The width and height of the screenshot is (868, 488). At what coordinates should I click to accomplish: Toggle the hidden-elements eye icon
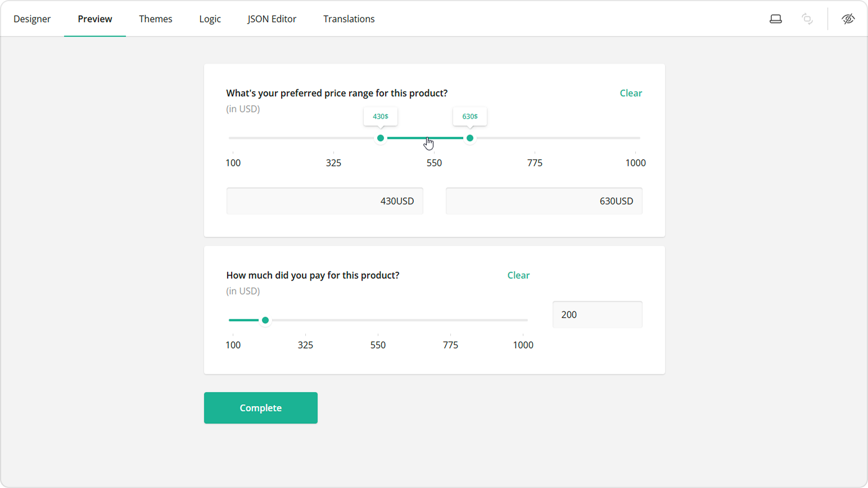[848, 19]
